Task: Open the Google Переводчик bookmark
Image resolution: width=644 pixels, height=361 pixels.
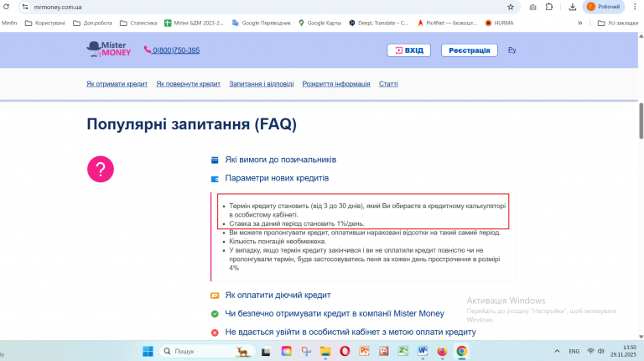Action: pyautogui.click(x=262, y=23)
